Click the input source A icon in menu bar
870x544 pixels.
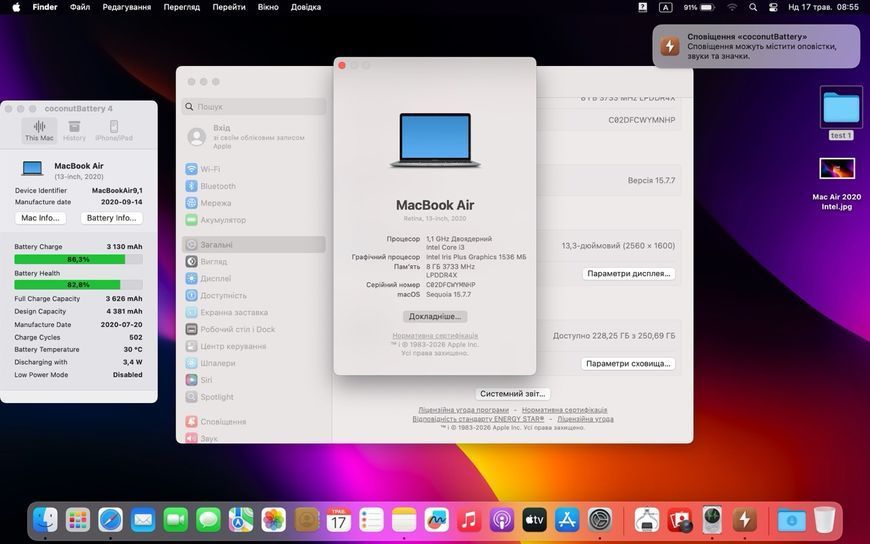[x=665, y=7]
